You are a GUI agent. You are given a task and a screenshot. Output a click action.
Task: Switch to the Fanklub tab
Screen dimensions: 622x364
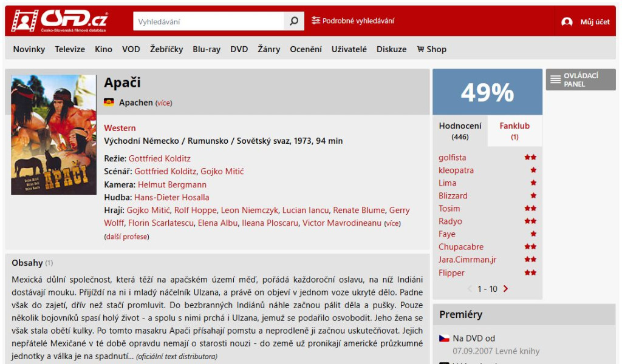pyautogui.click(x=514, y=130)
